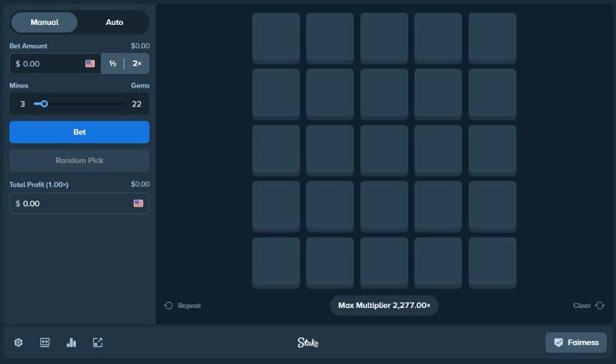
Task: Select the second tile in the second row
Action: tap(330, 94)
